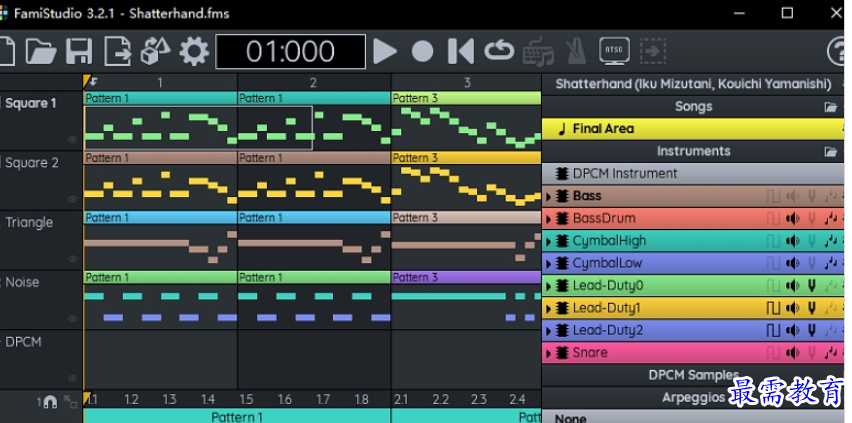The width and height of the screenshot is (852, 423).
Task: Rewind to the beginning of the song
Action: [461, 52]
